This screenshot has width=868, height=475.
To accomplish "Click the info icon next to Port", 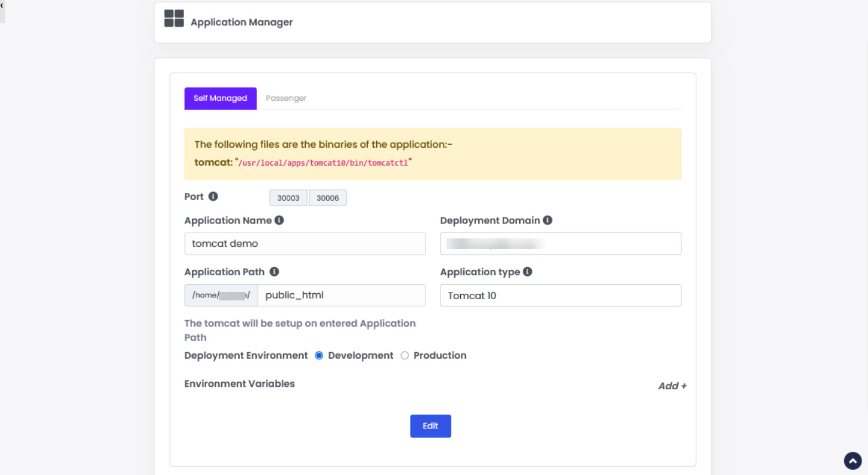I will [x=213, y=196].
